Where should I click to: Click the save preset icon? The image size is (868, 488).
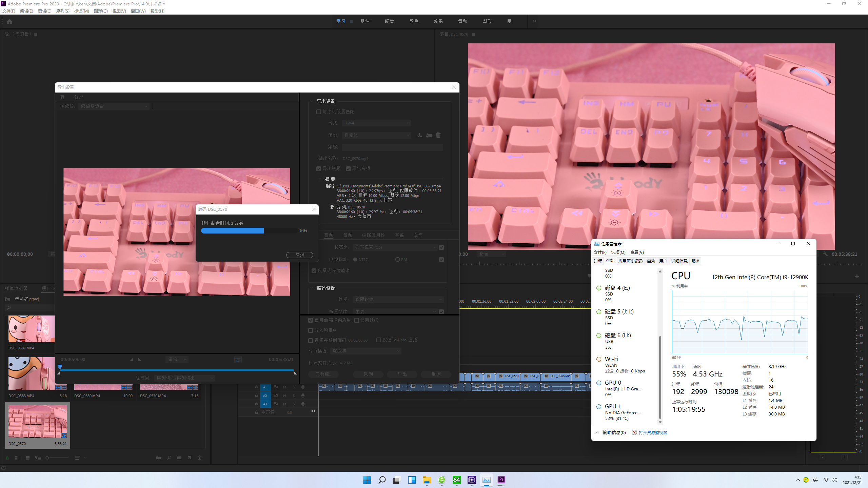coord(419,135)
